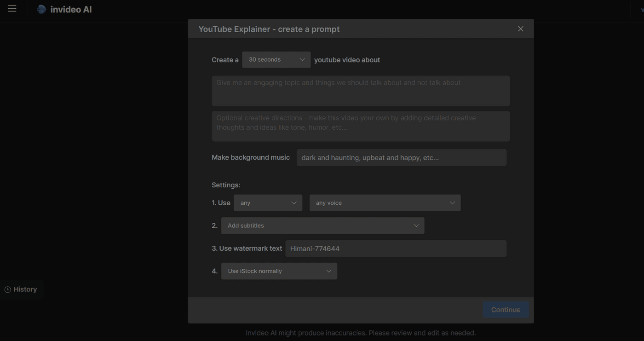This screenshot has height=341, width=644.
Task: Click the clock icon next to History
Action: tap(7, 289)
